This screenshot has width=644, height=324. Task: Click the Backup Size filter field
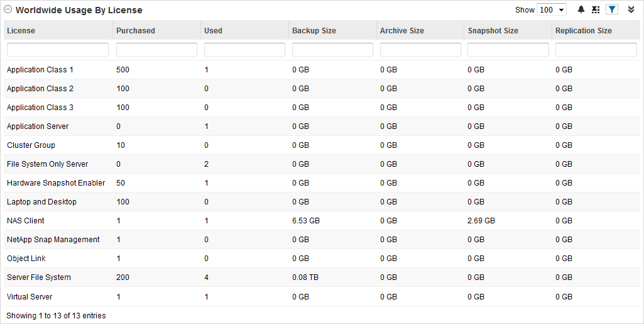(x=332, y=50)
